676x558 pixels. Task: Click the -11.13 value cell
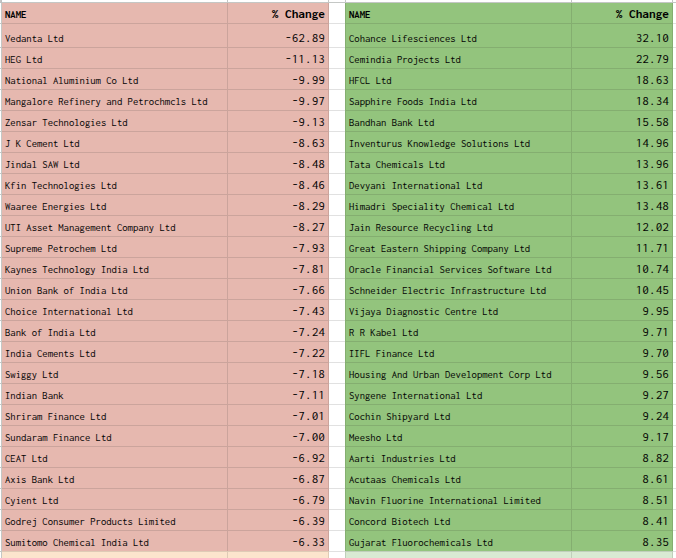pyautogui.click(x=278, y=59)
